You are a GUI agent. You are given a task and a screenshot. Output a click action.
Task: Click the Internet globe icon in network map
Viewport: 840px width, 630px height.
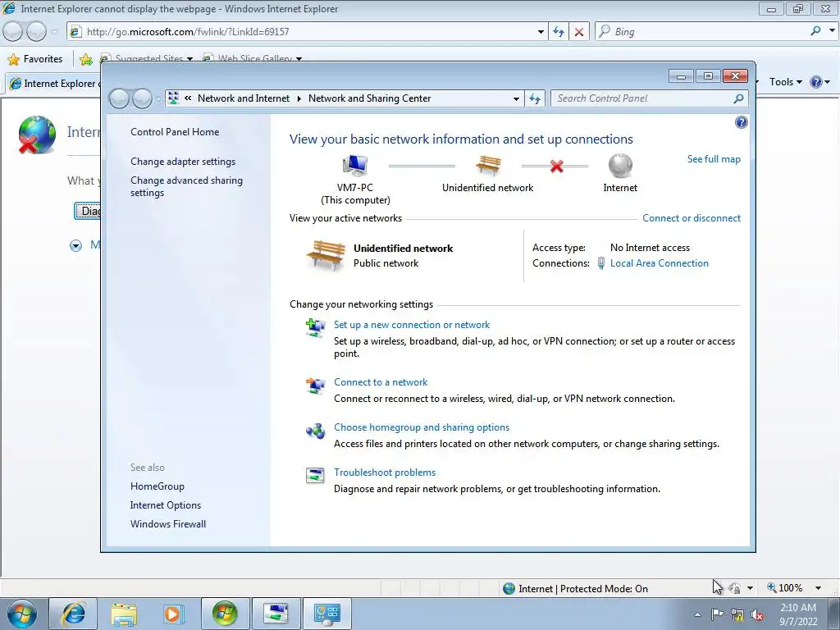point(620,165)
